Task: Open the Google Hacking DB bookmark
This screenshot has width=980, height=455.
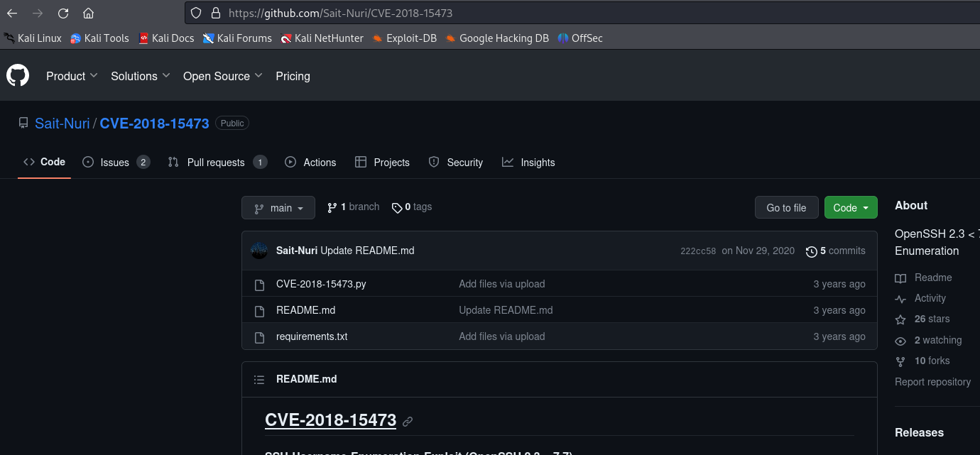Action: click(497, 38)
